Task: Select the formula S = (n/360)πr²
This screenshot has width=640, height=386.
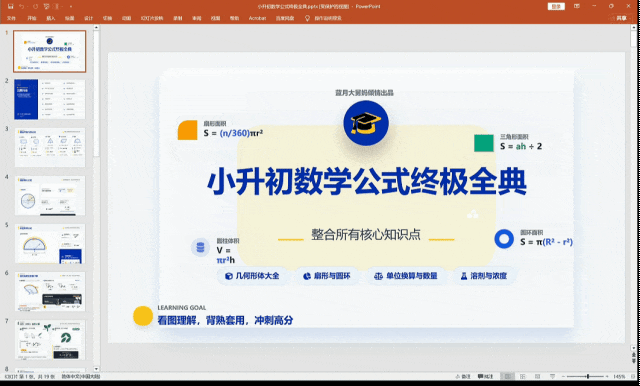Action: coord(233,133)
